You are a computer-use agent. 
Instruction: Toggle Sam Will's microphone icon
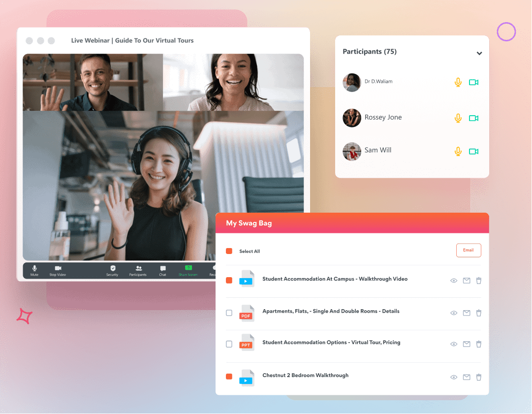click(x=458, y=152)
